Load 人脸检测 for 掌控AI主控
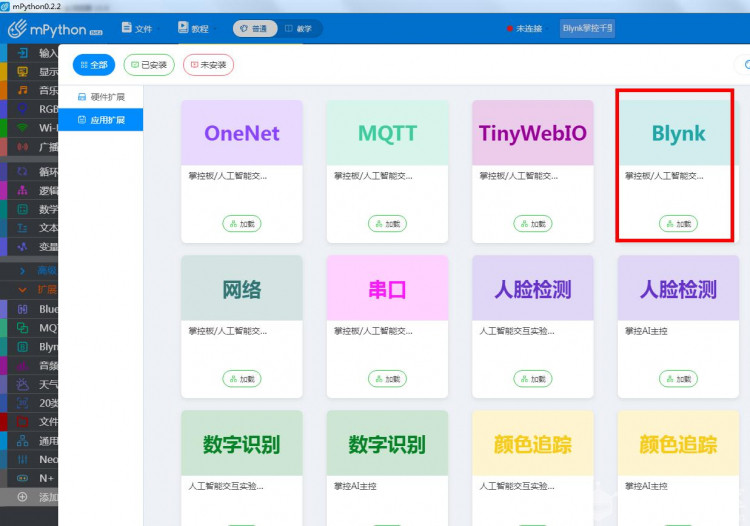The height and width of the screenshot is (526, 750). [678, 379]
